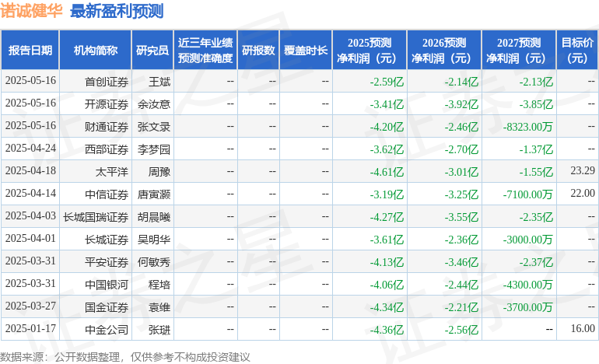Click the 目标价 column header
The image size is (599, 364).
click(577, 50)
